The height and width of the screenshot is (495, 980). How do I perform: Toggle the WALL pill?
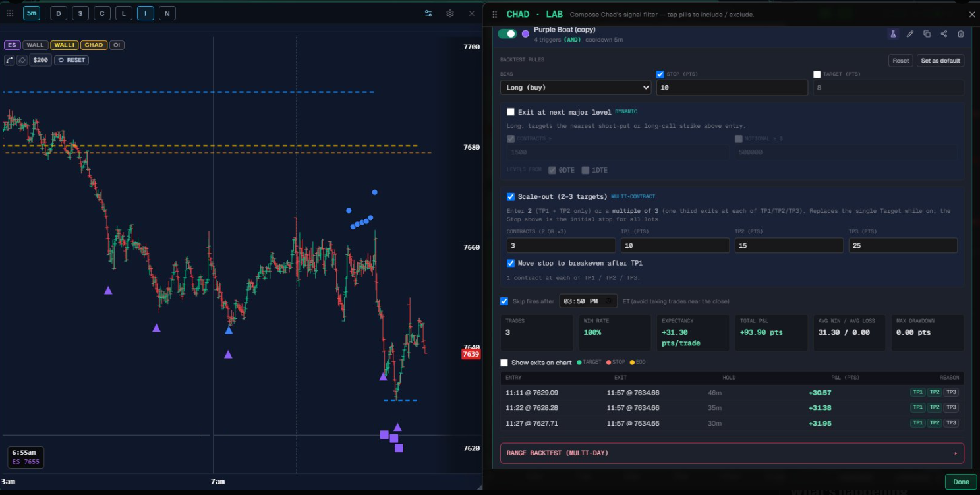click(36, 45)
